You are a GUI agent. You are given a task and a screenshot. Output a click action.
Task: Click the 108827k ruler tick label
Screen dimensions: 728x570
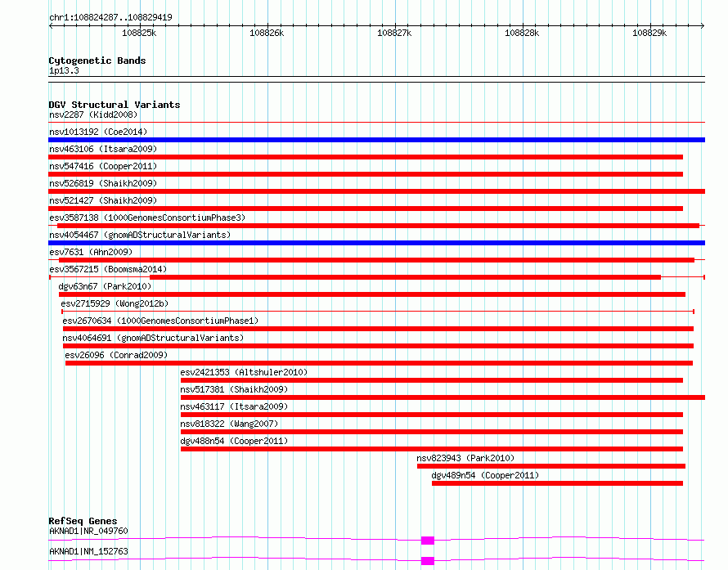click(394, 33)
